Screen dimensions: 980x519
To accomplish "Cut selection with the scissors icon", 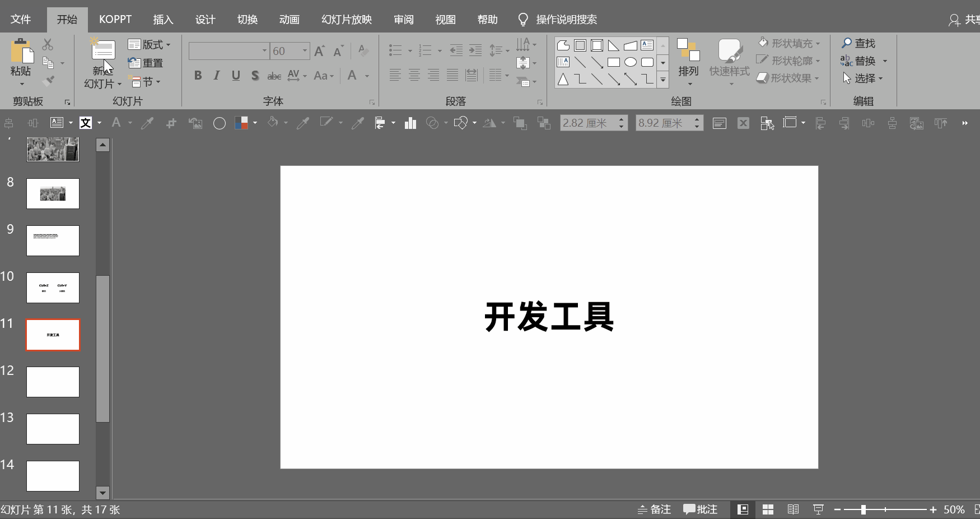I will pyautogui.click(x=48, y=44).
